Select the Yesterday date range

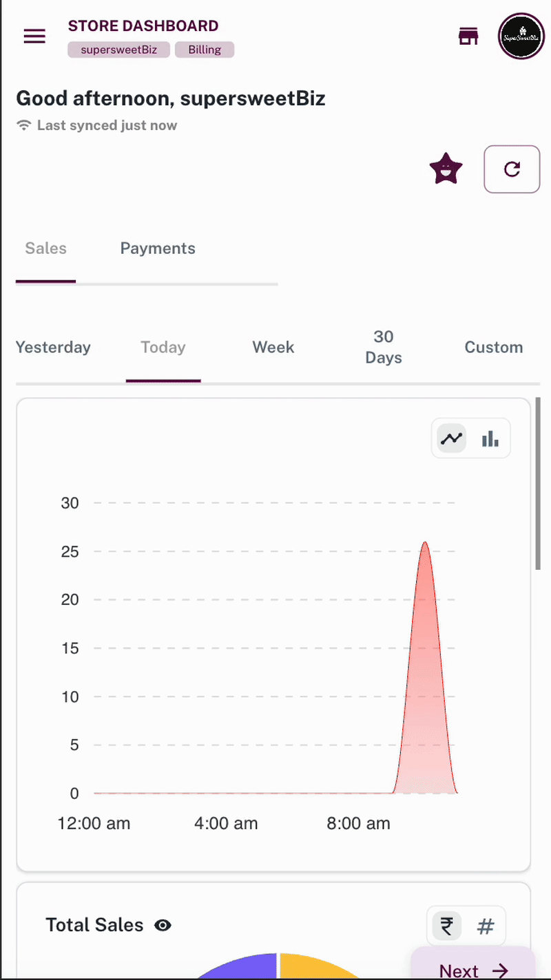pos(53,348)
